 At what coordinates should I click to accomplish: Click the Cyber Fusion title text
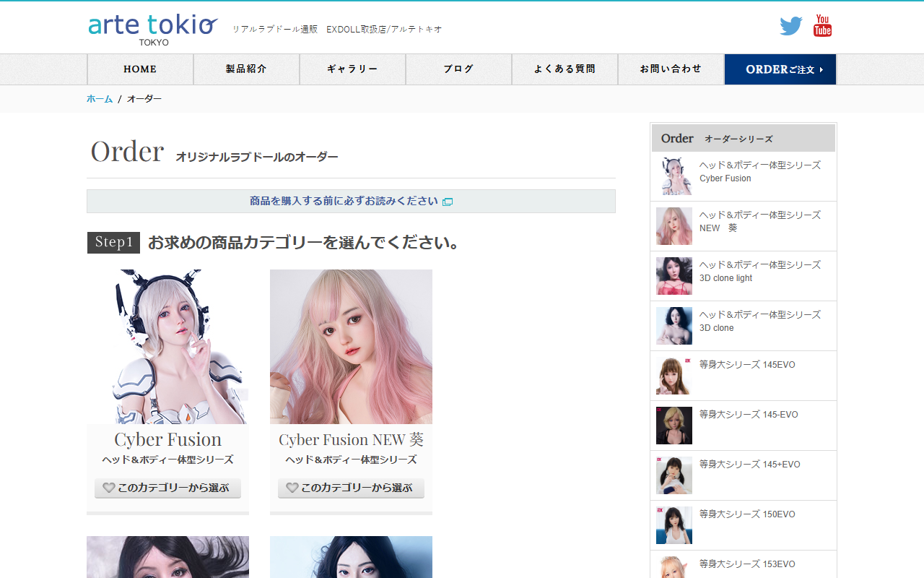[x=167, y=439]
